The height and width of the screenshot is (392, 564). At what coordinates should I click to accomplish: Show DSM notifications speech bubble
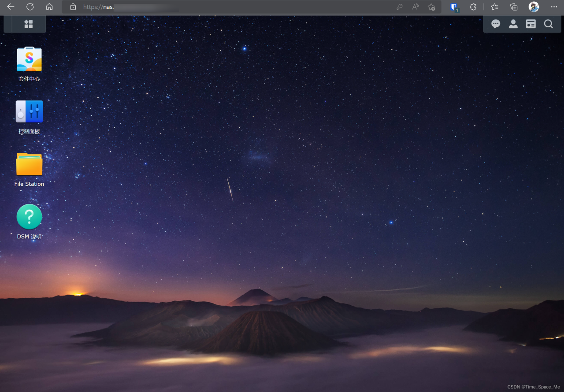point(496,24)
